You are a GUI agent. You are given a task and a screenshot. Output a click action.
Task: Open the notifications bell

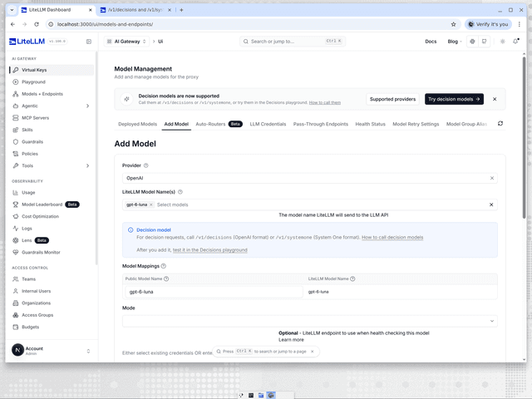(x=515, y=42)
